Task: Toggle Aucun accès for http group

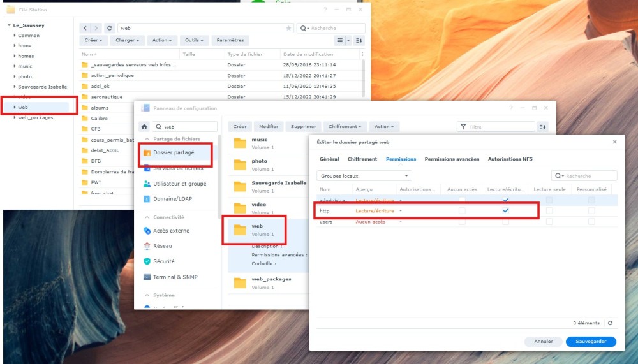Action: [462, 210]
